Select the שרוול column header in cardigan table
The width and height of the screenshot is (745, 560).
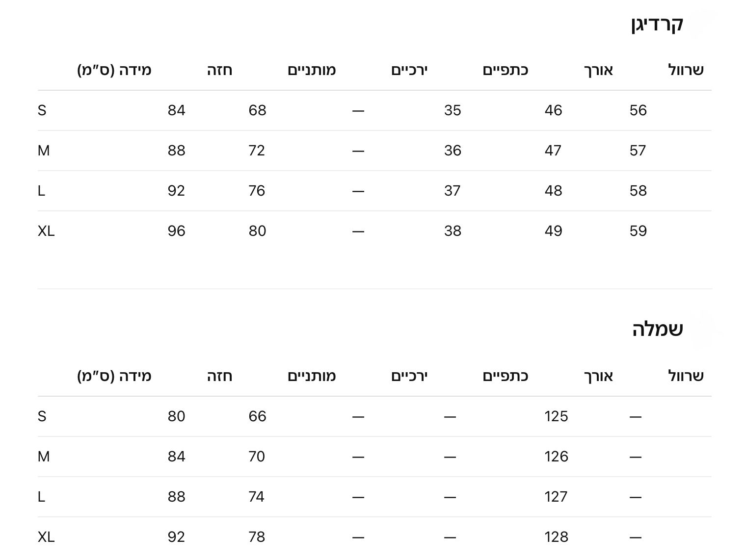[686, 70]
